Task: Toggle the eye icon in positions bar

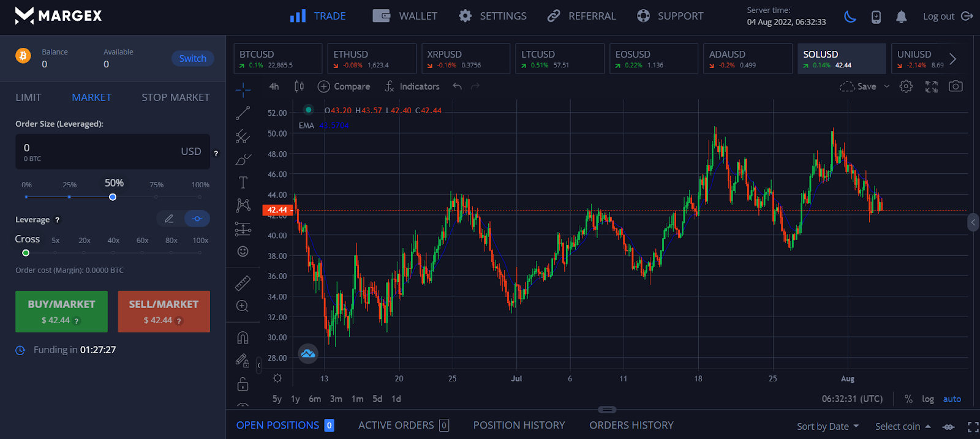Action: pyautogui.click(x=948, y=427)
